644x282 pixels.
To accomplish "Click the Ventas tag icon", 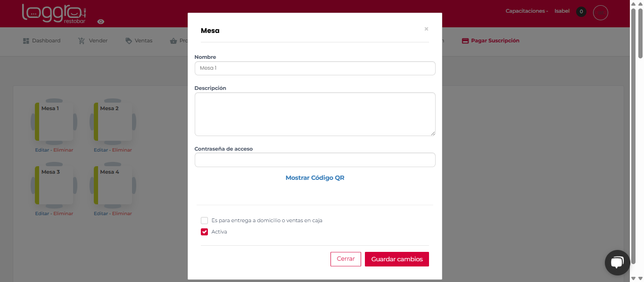I will [129, 41].
